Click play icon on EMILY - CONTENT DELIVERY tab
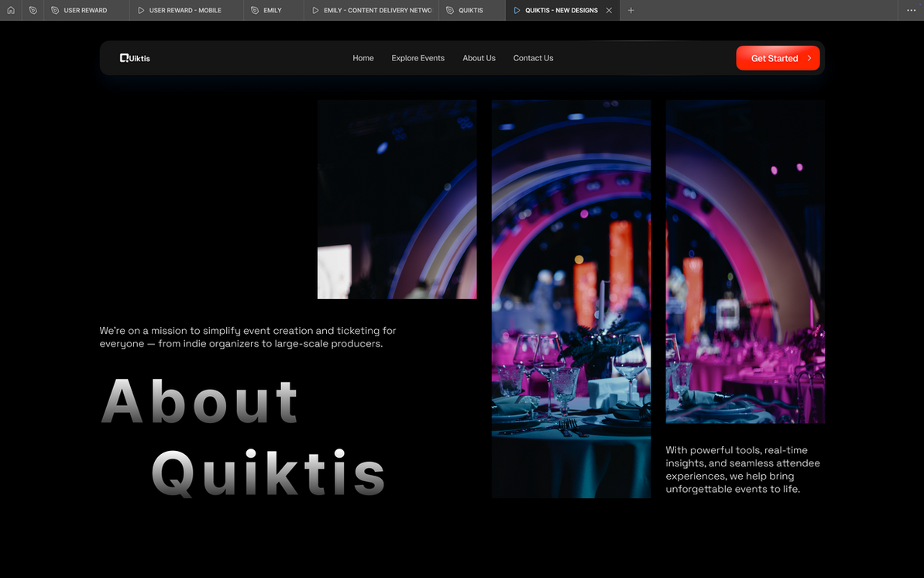This screenshot has height=578, width=924. [315, 10]
